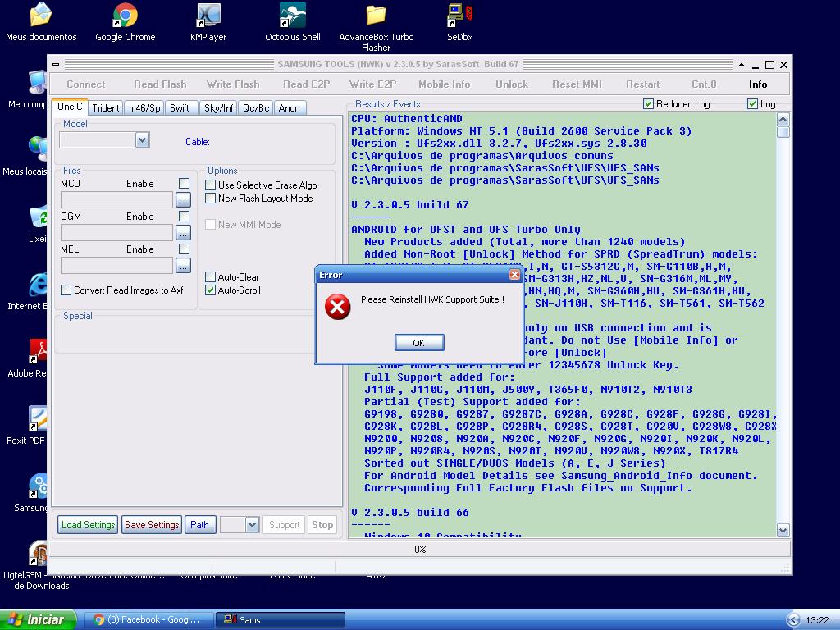The width and height of the screenshot is (840, 630).
Task: Open Meus documentos desktop folder
Action: pos(41,22)
